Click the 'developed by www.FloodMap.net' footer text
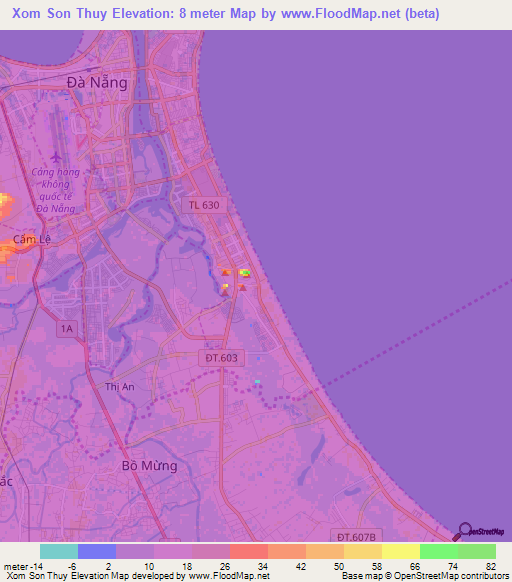 [x=201, y=576]
